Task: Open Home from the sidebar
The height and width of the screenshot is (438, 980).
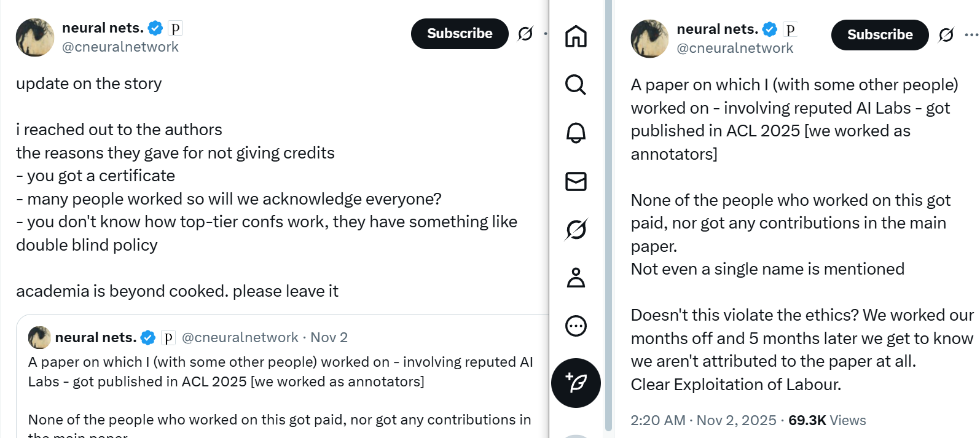Action: click(576, 36)
